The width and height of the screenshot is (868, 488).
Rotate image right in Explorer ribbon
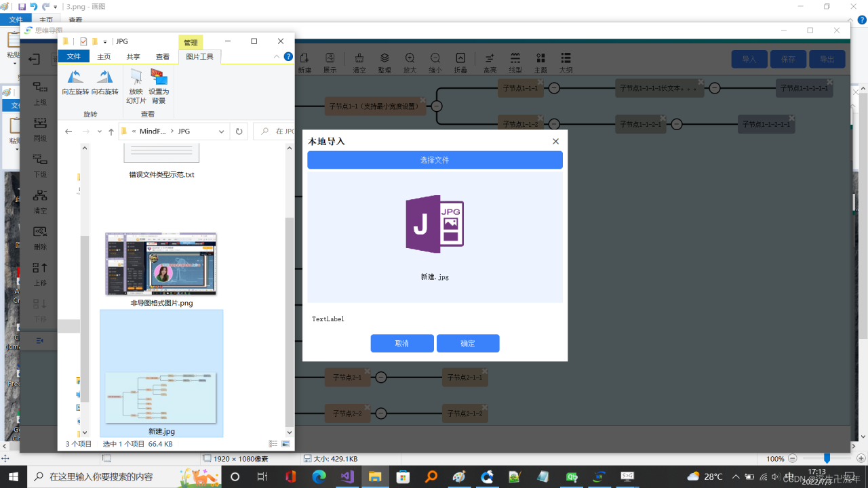(104, 81)
